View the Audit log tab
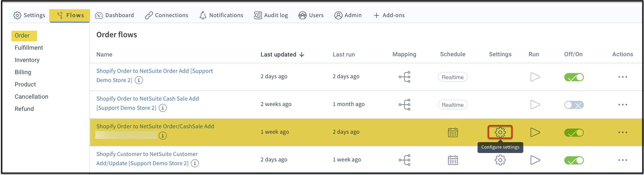The width and height of the screenshot is (644, 175). [271, 15]
